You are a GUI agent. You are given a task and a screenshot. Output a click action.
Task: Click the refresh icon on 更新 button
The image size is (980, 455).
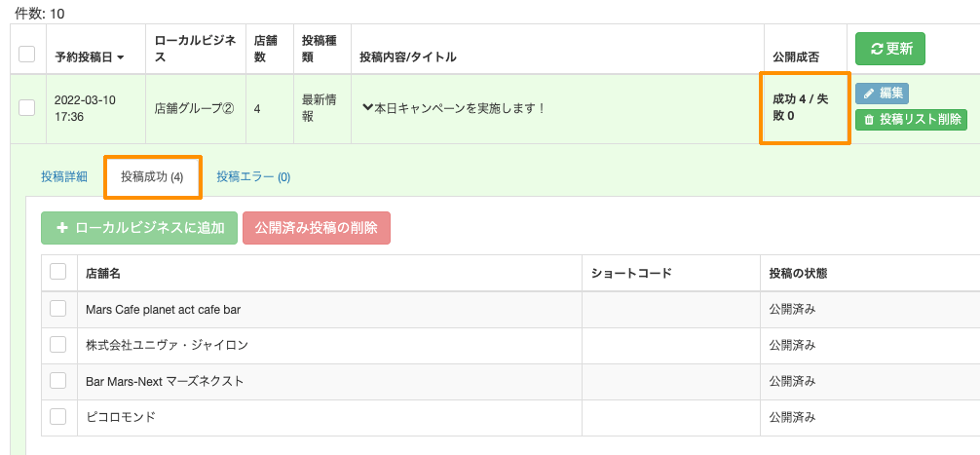(x=877, y=49)
